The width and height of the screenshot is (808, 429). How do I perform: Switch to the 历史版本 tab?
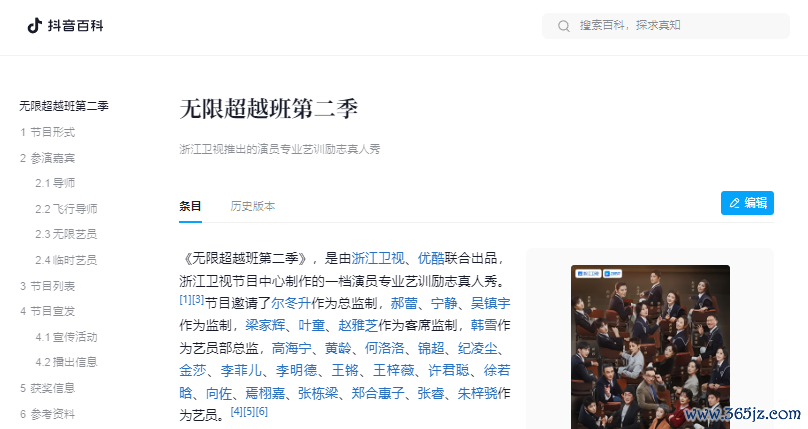(x=252, y=206)
